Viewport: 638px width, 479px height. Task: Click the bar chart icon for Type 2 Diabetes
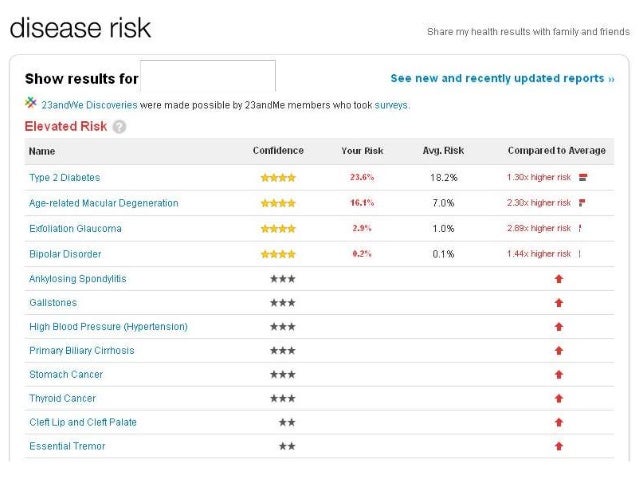pyautogui.click(x=582, y=178)
